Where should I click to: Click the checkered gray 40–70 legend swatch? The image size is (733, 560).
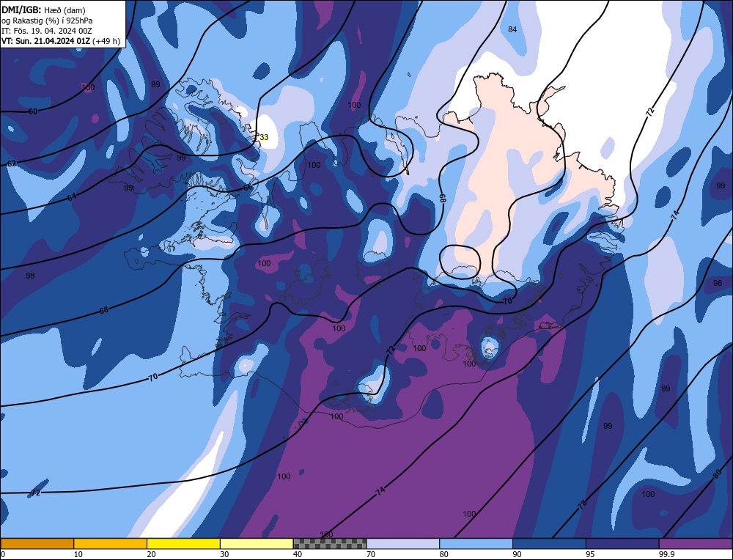click(x=330, y=543)
